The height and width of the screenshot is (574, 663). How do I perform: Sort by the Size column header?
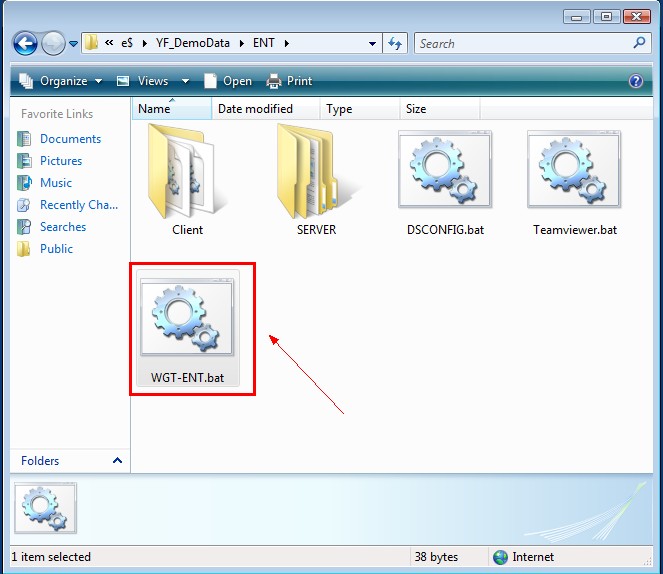[x=416, y=109]
